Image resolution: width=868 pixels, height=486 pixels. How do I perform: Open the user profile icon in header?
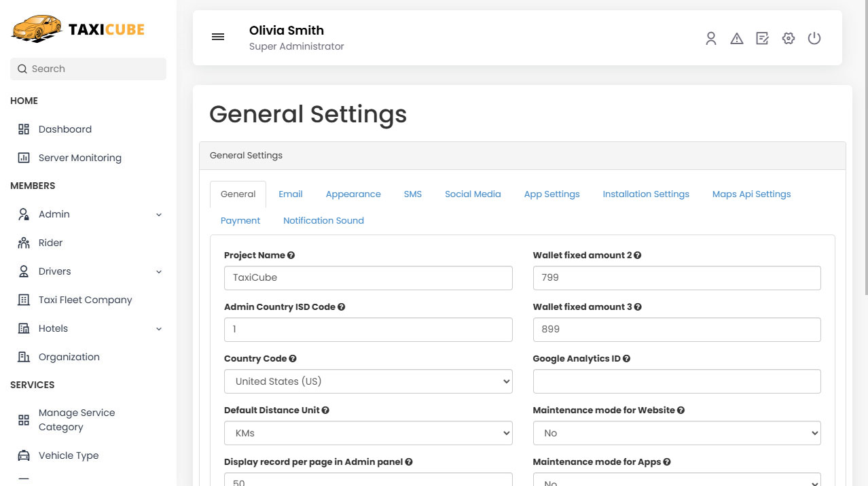point(710,39)
